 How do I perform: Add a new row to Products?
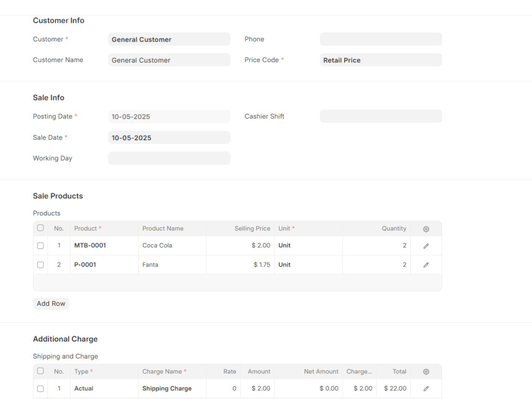pos(51,304)
